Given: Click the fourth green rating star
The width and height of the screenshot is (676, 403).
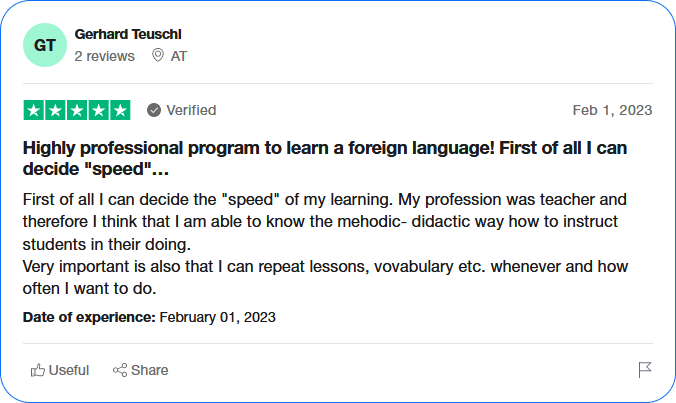Looking at the screenshot, I should point(98,110).
